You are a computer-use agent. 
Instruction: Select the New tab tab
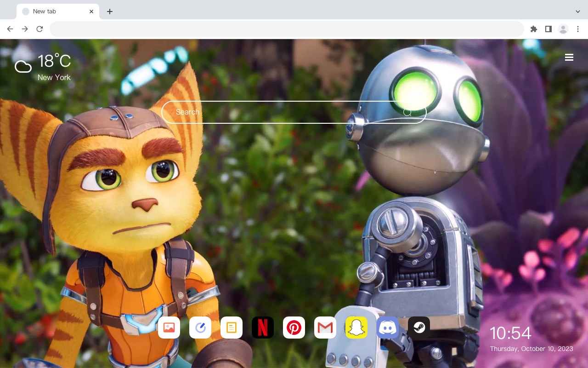pos(58,11)
